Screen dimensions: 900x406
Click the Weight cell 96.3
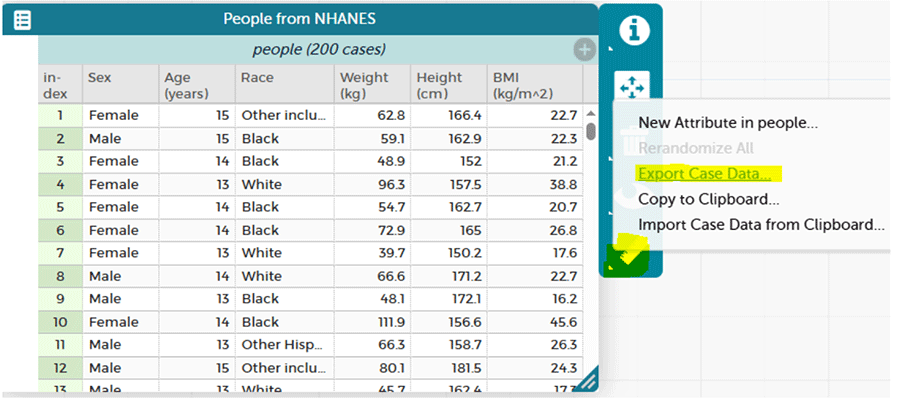(373, 184)
